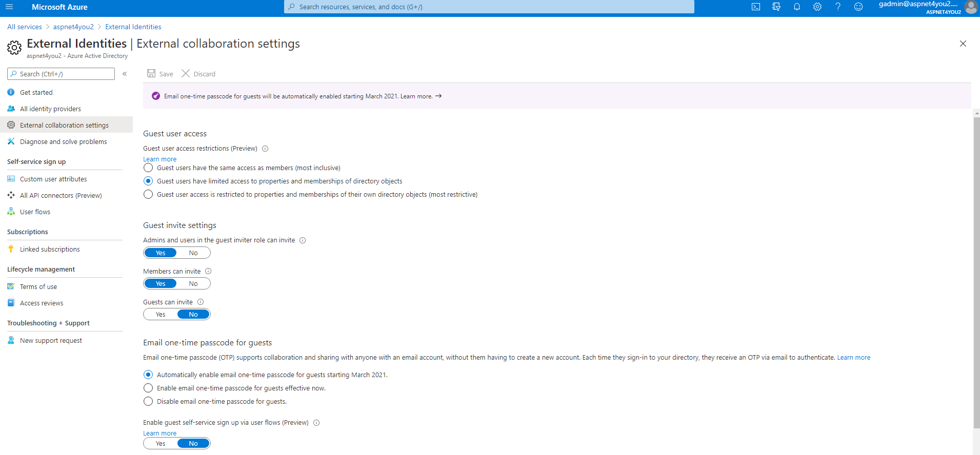Screen dimensions: 980x455
Task: Show info for Members can invite
Action: click(x=208, y=271)
